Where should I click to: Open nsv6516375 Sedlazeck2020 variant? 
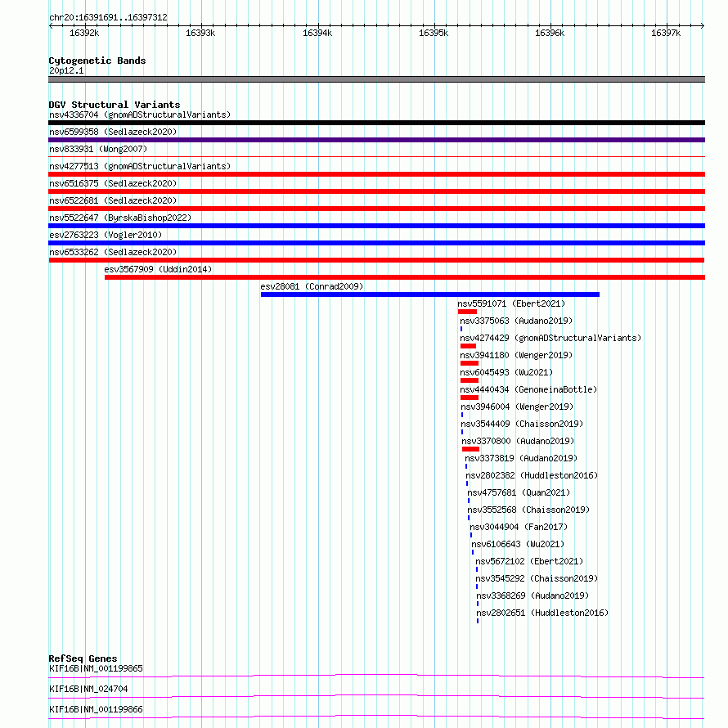click(113, 183)
